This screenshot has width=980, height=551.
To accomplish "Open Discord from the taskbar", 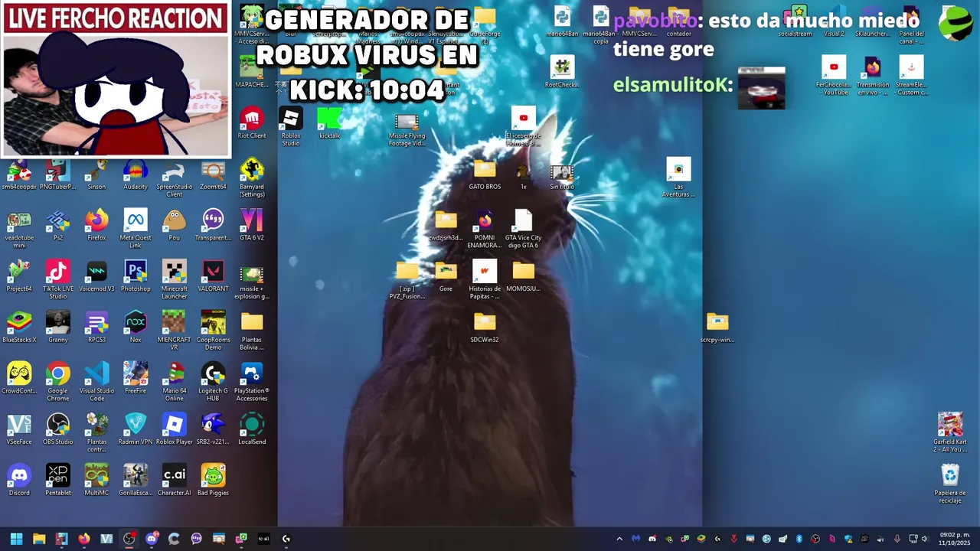I will pos(152,539).
